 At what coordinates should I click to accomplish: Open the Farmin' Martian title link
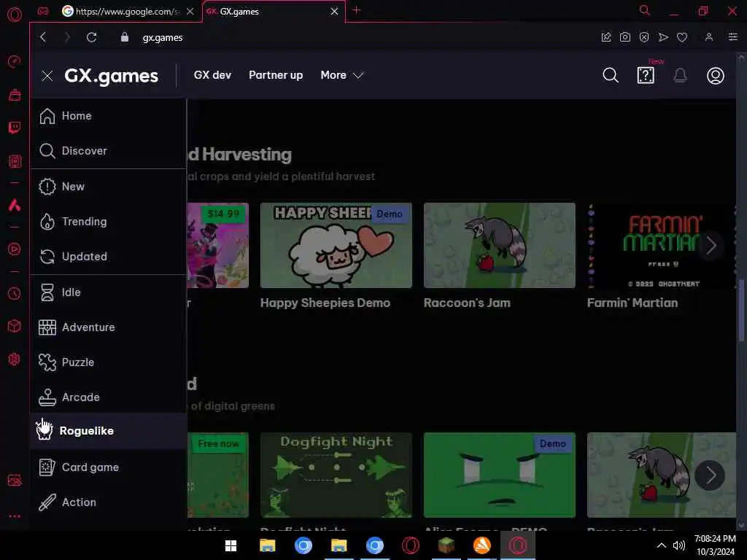pyautogui.click(x=632, y=303)
